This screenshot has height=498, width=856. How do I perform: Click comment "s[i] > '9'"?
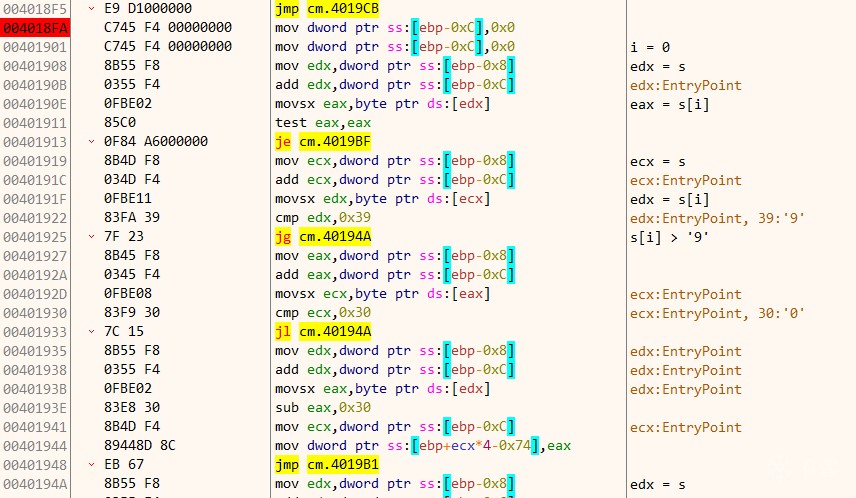[669, 238]
